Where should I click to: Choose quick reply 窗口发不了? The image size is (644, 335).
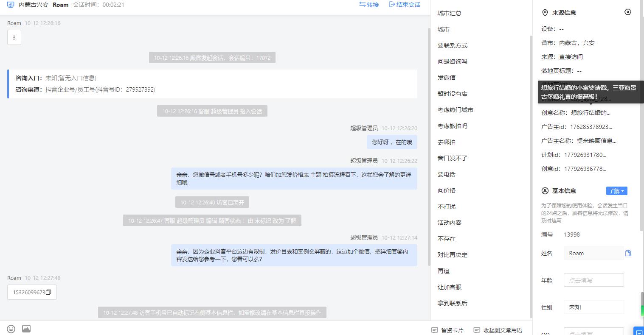point(453,158)
